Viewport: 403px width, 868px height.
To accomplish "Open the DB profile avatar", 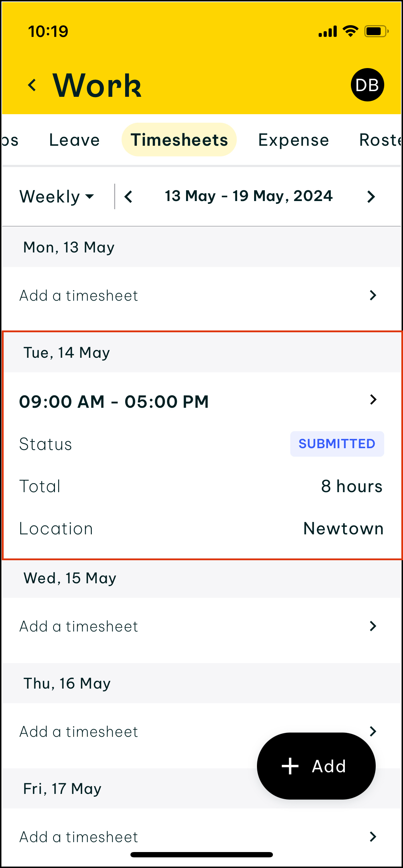I will point(367,85).
